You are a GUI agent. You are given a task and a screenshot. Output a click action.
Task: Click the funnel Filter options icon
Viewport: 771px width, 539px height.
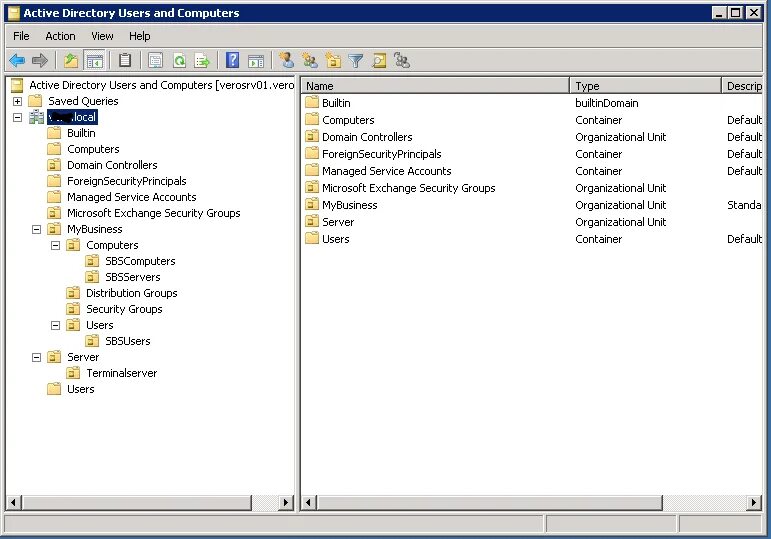pos(356,61)
